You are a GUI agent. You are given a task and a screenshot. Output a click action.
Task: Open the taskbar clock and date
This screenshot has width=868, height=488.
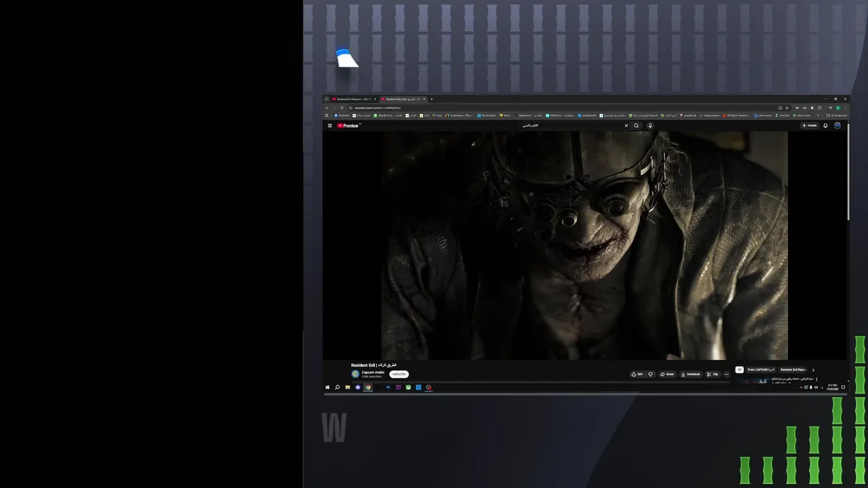(833, 387)
